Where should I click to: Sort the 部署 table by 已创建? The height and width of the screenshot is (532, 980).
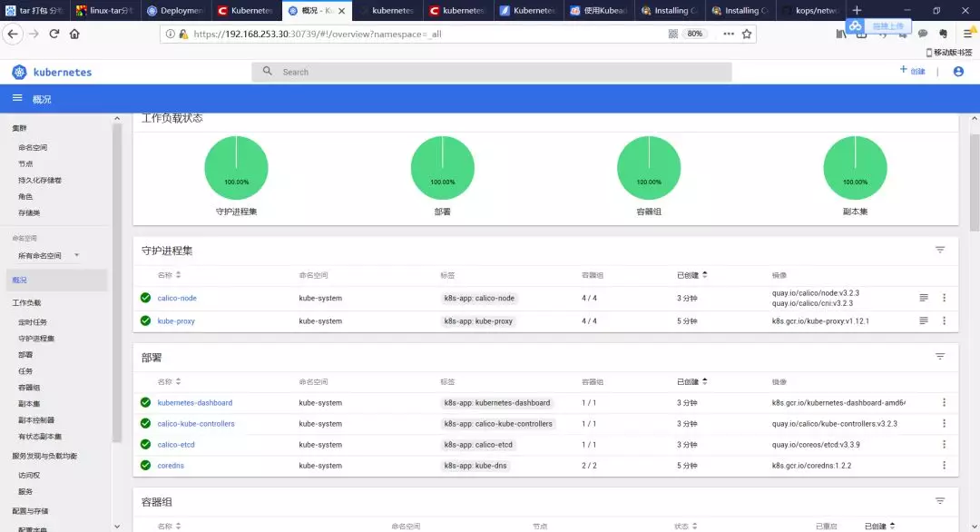[x=691, y=382]
